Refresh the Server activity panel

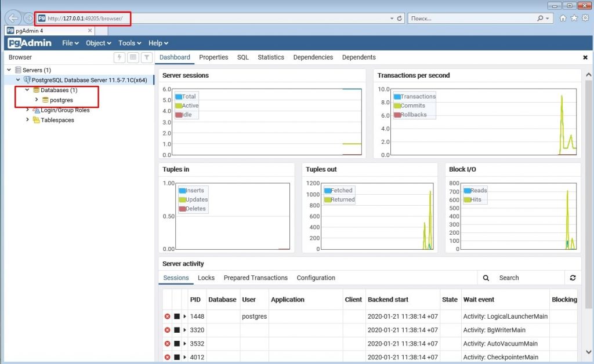[573, 278]
